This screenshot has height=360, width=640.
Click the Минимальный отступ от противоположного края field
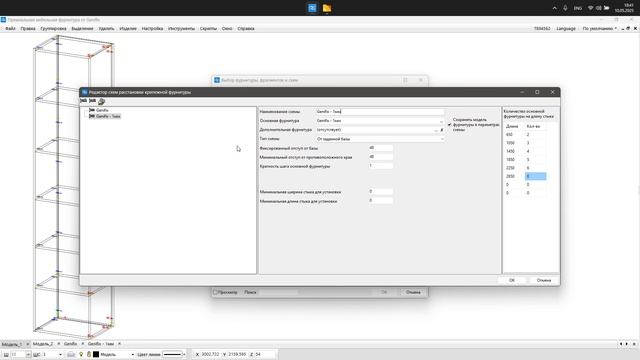pos(380,157)
